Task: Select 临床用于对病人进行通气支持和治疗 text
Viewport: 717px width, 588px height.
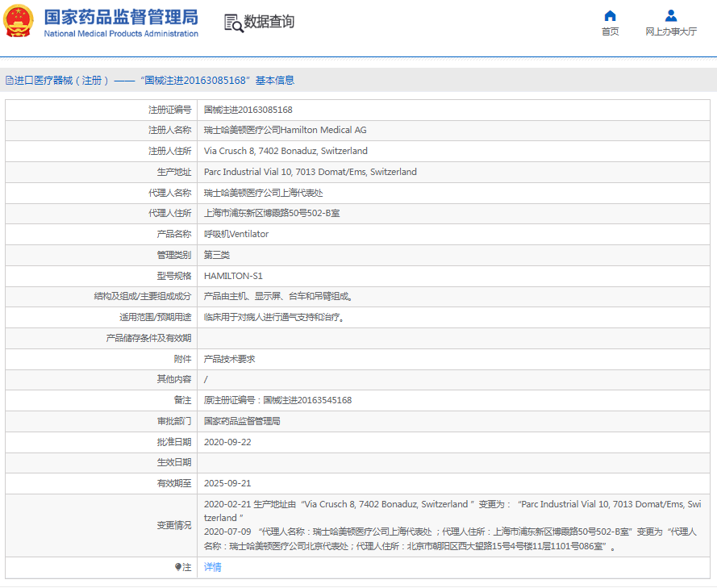Action: (274, 317)
